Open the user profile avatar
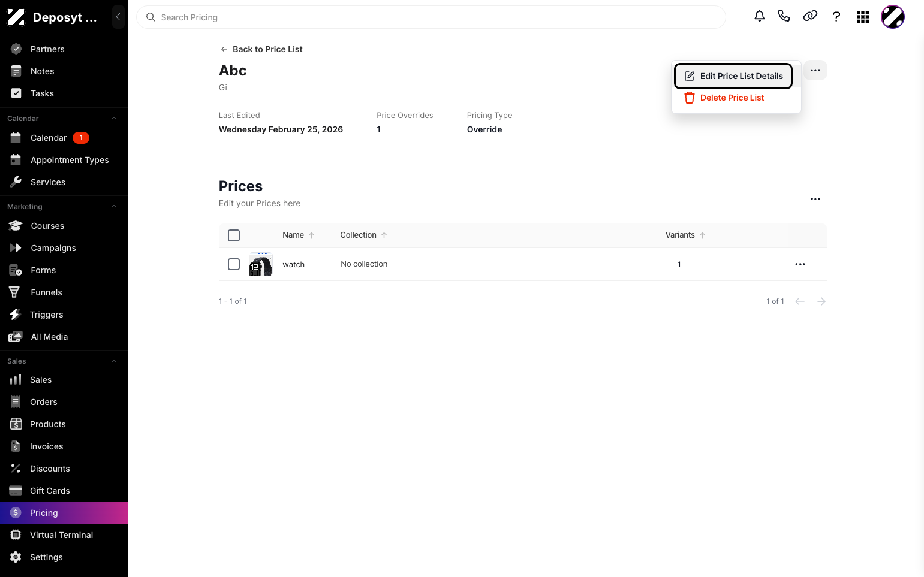Screen dimensions: 924x577 (x=893, y=17)
